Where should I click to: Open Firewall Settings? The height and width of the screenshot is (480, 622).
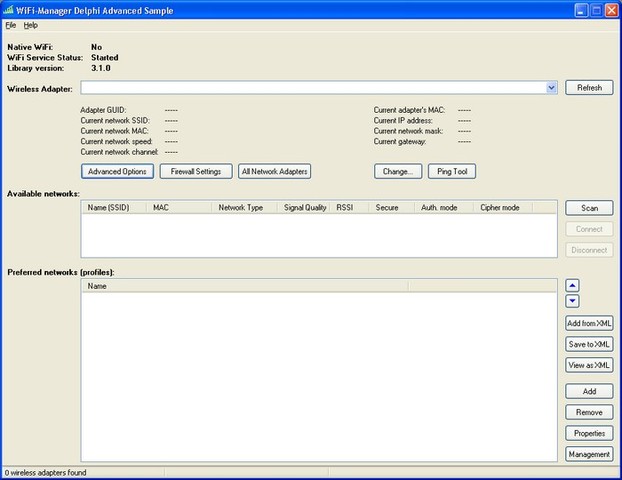196,171
